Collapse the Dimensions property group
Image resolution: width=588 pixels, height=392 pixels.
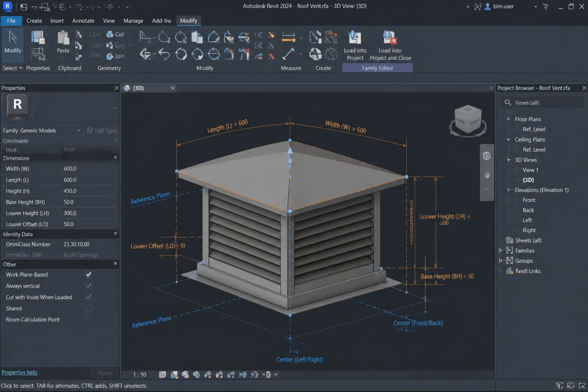click(115, 158)
